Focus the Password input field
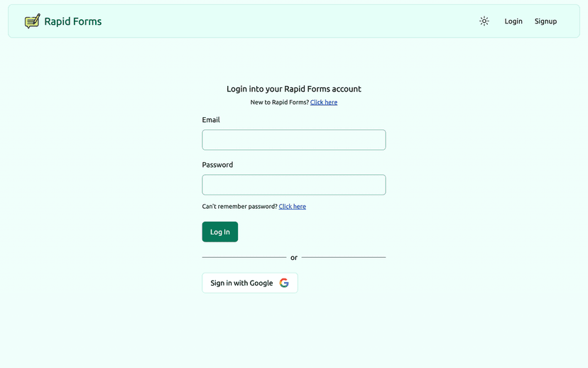588x368 pixels. pyautogui.click(x=294, y=185)
